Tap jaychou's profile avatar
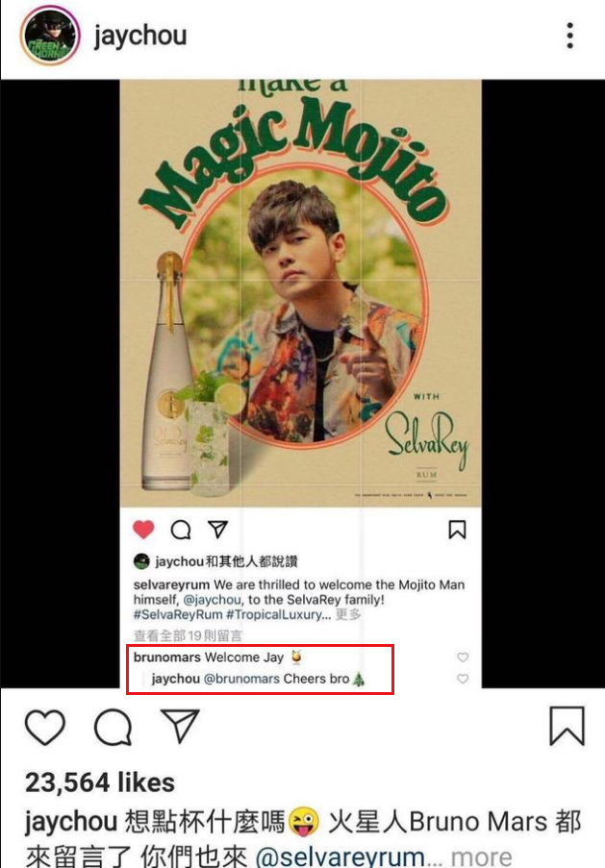Image resolution: width=605 pixels, height=868 pixels. click(x=50, y=36)
